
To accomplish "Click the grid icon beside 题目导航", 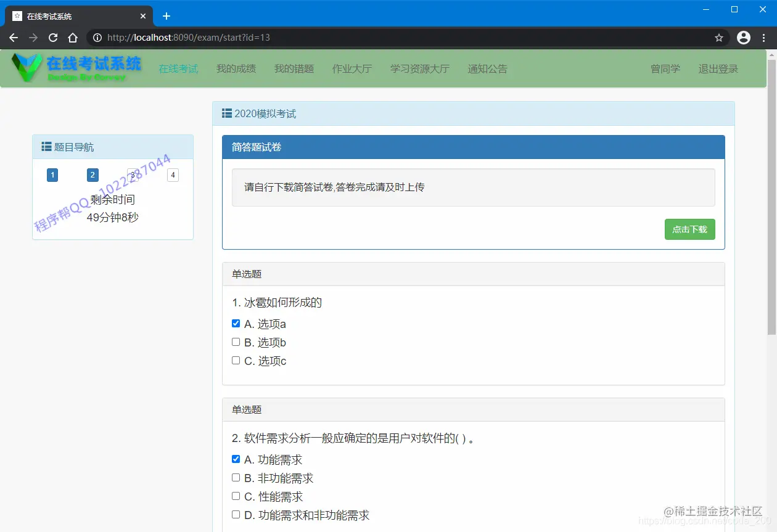I will tap(47, 146).
